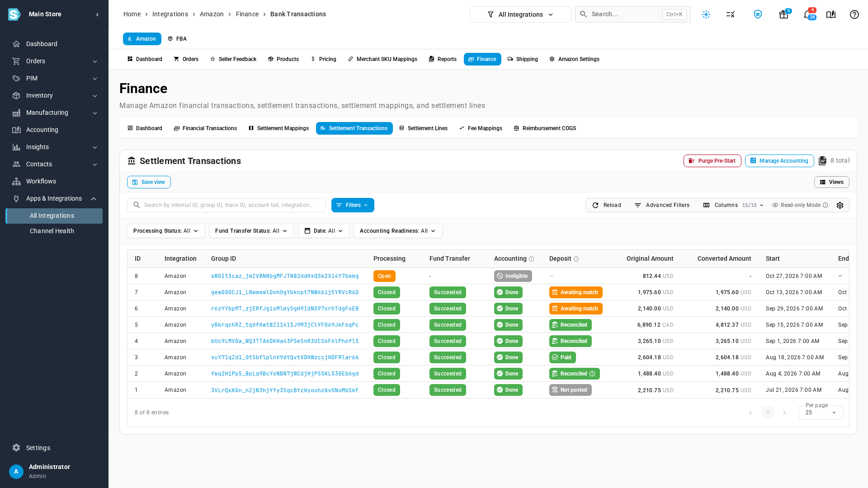
Task: Expand the Orders sidebar menu
Action: coord(54,61)
